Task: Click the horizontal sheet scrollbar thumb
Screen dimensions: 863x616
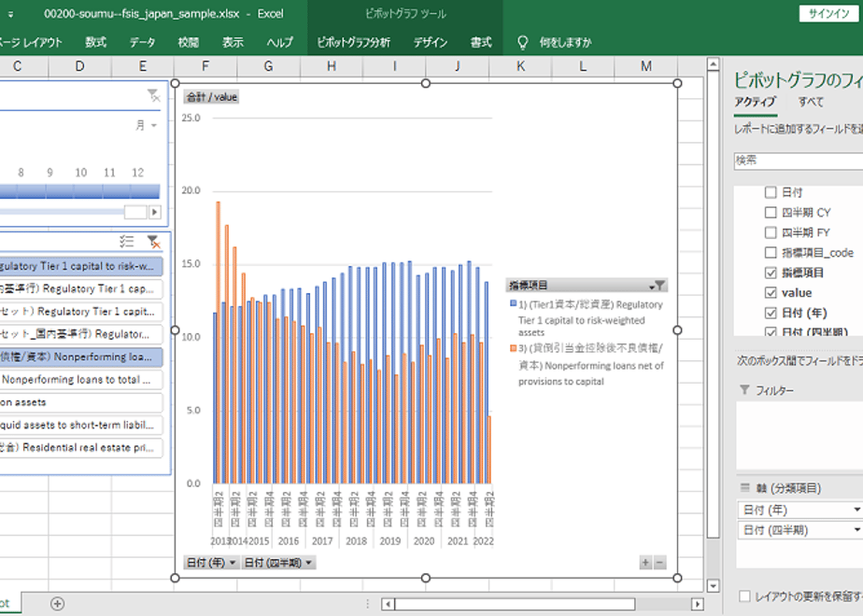Action: (514, 604)
